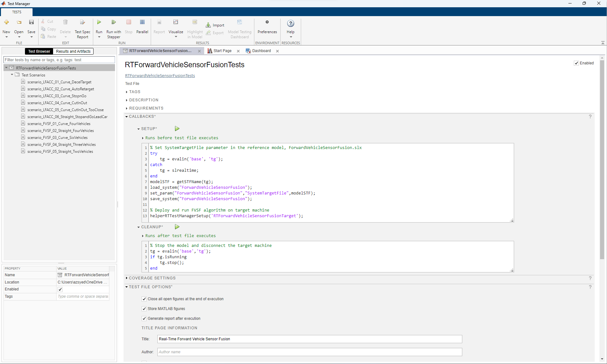Viewport: 607px width, 364px height.
Task: Open the Dashboard tab
Action: coord(261,51)
